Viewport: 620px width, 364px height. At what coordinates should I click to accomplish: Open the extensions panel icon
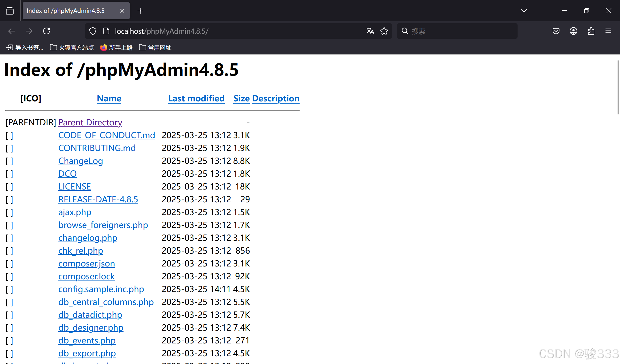[591, 31]
